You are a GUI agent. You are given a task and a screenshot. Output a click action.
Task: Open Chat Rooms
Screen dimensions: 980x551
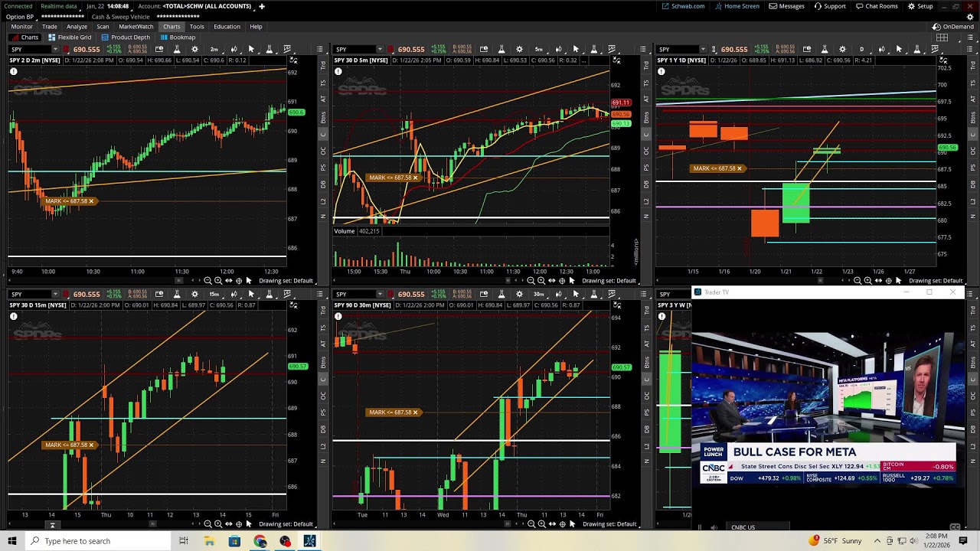(877, 6)
